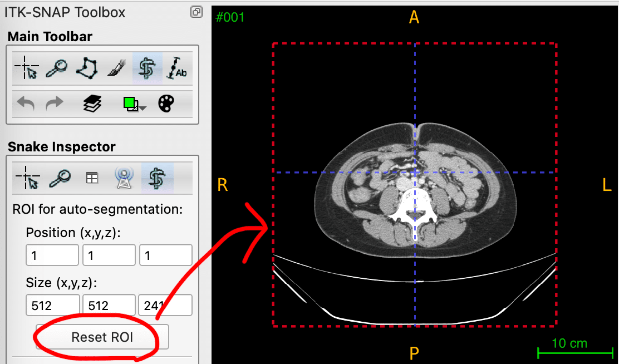619x364 pixels.
Task: Select the Crosshair tool in Main Toolbar
Action: click(27, 68)
